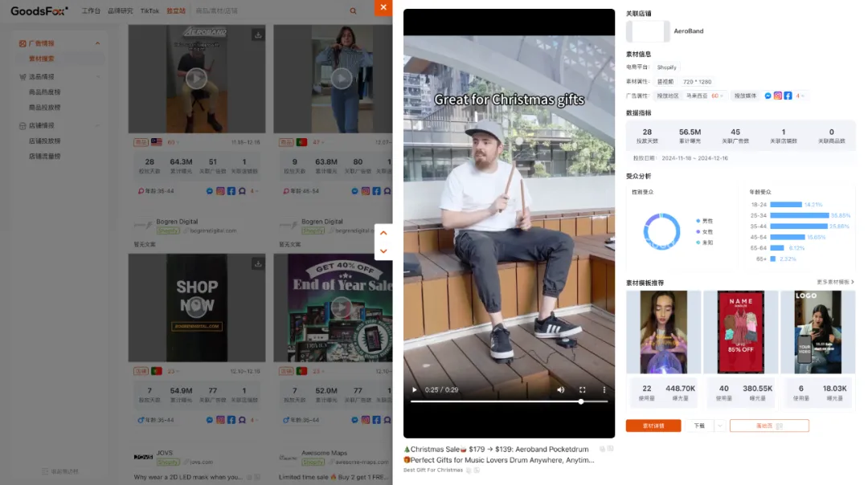Play the video at 0:25
Image resolution: width=868 pixels, height=485 pixels.
coord(414,390)
